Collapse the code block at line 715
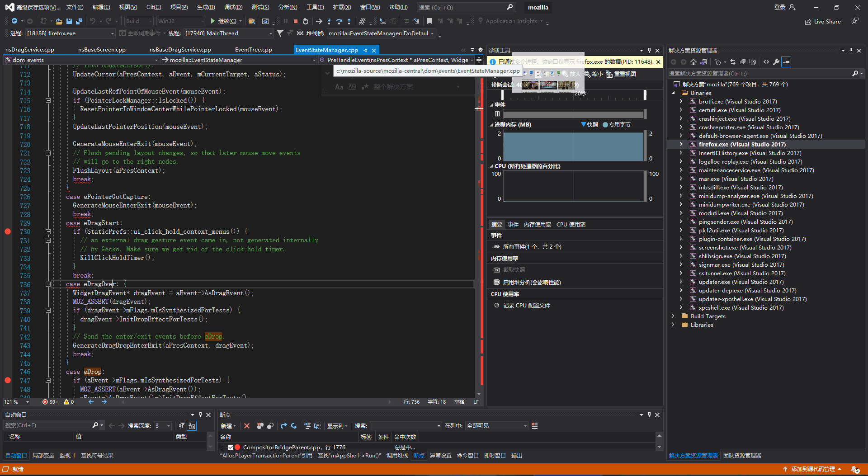 (48, 100)
